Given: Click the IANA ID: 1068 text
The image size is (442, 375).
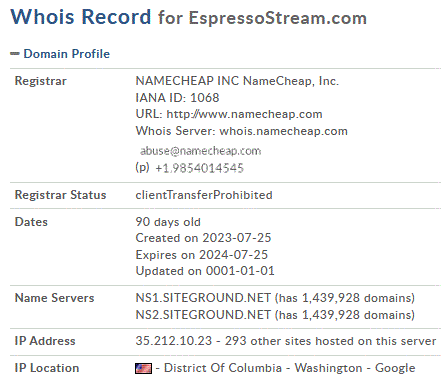Looking at the screenshot, I should [177, 98].
